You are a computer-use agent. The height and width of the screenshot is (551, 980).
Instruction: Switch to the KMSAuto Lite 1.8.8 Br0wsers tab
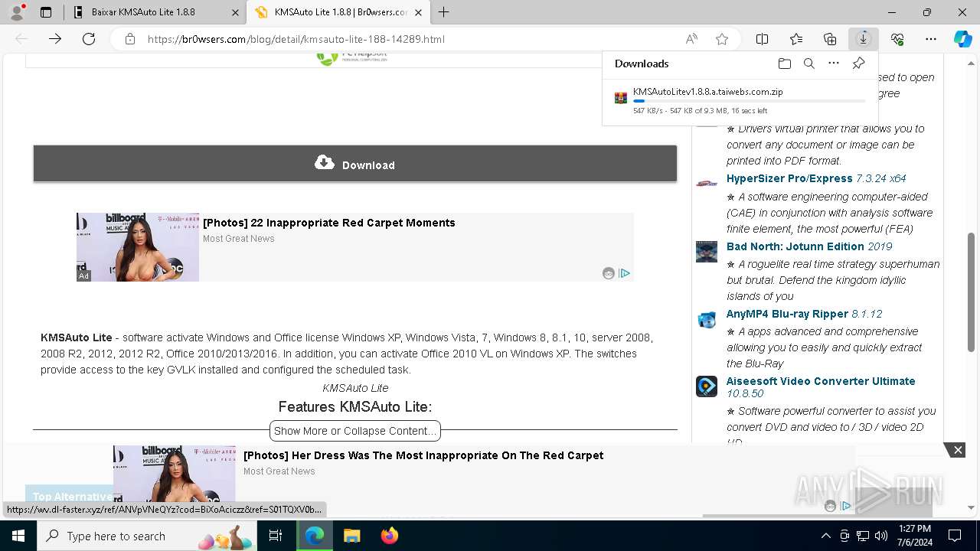point(340,12)
